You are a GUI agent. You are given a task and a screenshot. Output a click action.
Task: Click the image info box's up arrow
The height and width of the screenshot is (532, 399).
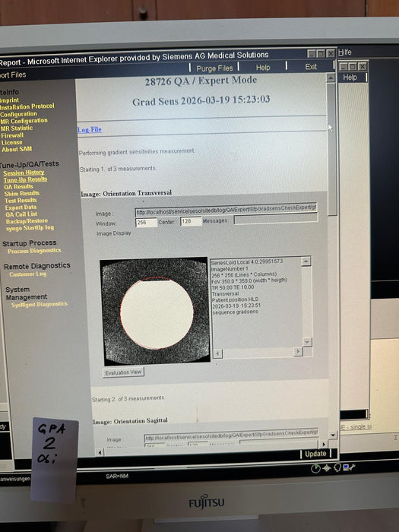[x=306, y=261]
